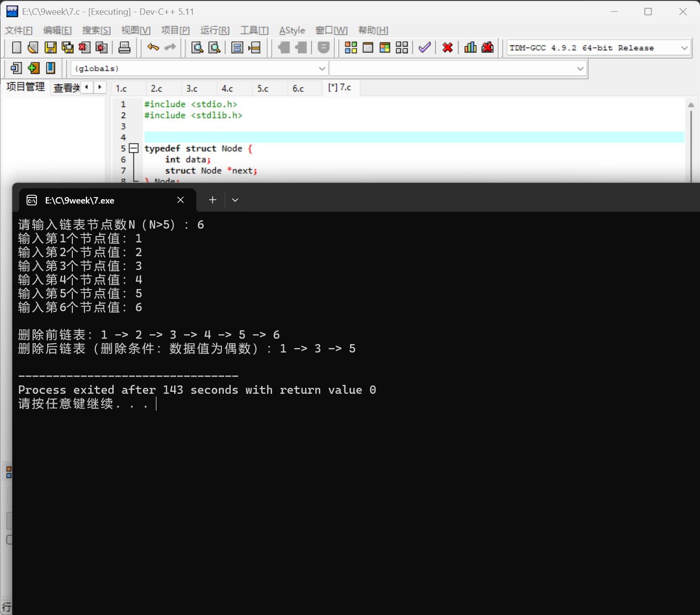Open the AStyle menu
The height and width of the screenshot is (615, 700).
[292, 30]
